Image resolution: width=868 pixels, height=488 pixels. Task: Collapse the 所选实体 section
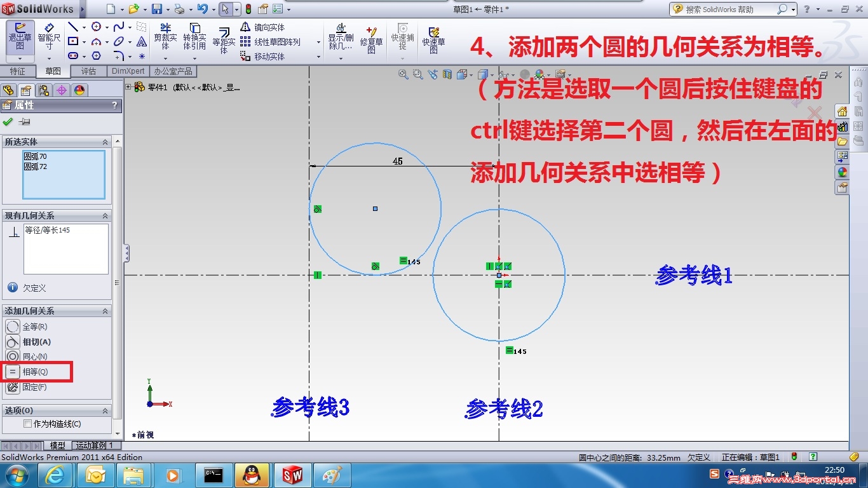(106, 142)
